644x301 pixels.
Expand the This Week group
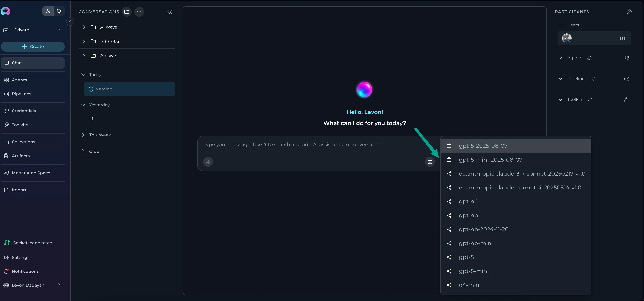pos(83,135)
